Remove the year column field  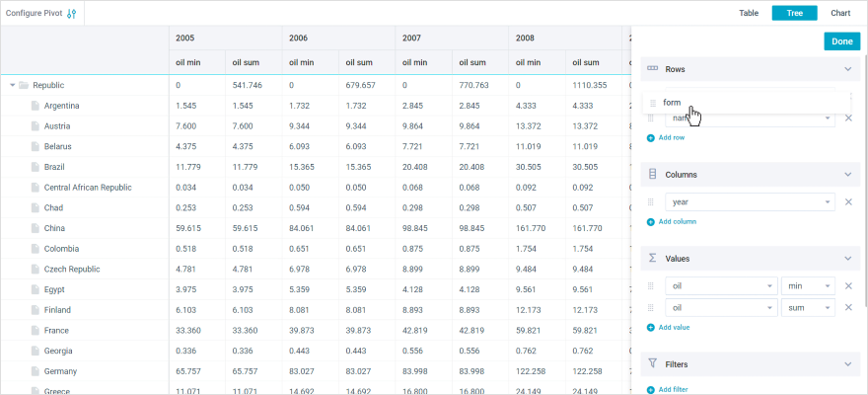(x=847, y=202)
